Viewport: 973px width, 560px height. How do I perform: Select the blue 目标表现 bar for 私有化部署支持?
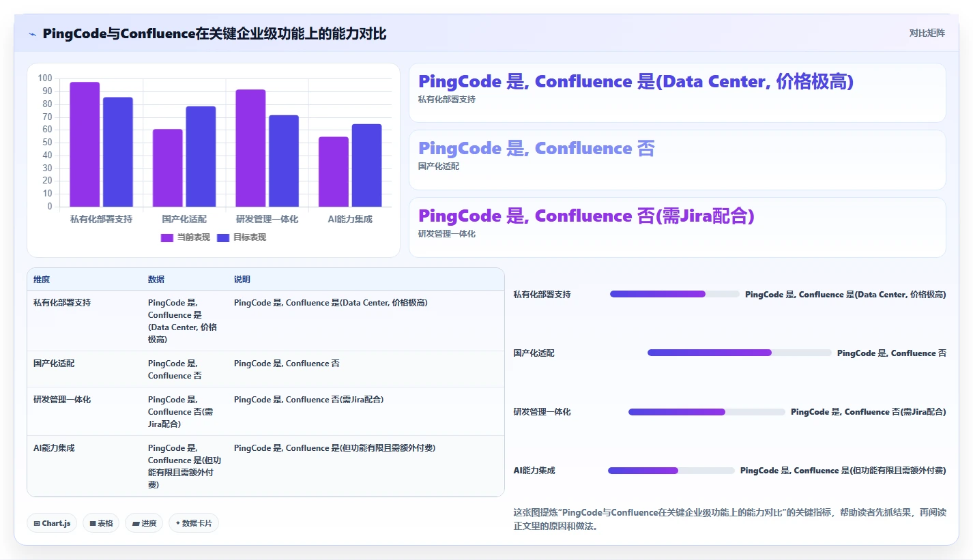tap(118, 151)
